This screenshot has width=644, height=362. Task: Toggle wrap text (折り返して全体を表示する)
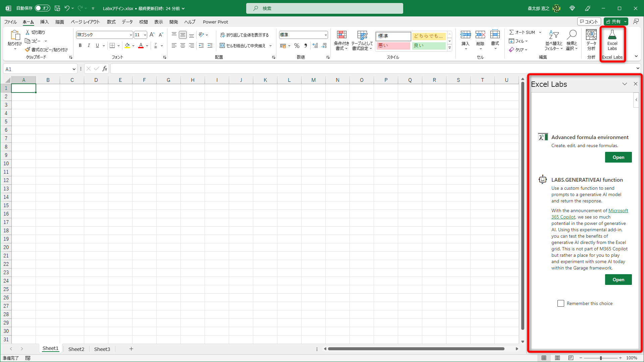point(245,35)
